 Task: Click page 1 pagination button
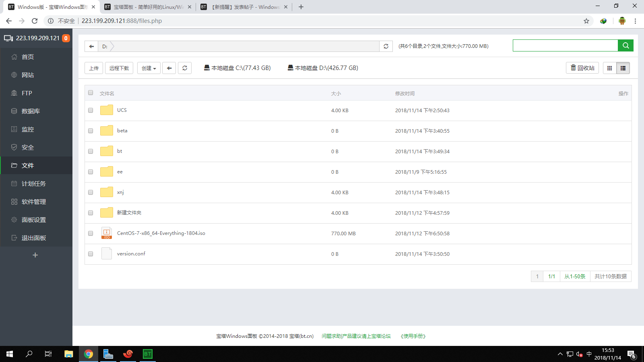pyautogui.click(x=537, y=276)
